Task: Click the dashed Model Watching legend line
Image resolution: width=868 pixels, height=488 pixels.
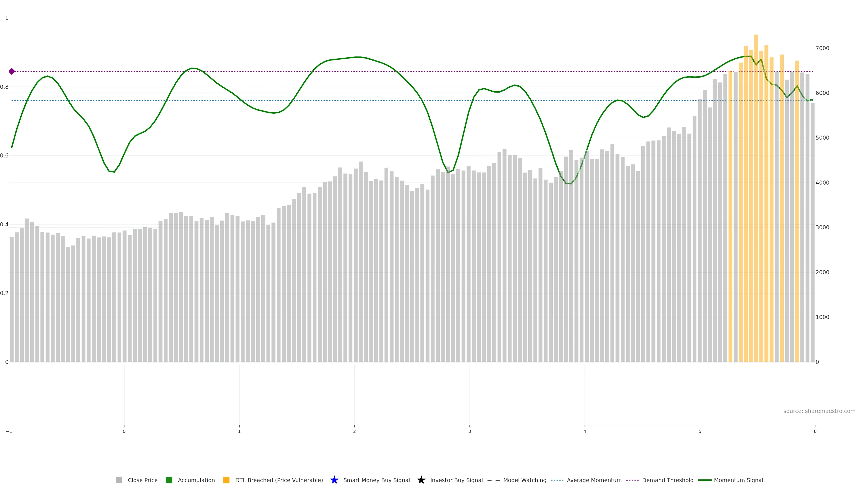Action: click(x=494, y=480)
